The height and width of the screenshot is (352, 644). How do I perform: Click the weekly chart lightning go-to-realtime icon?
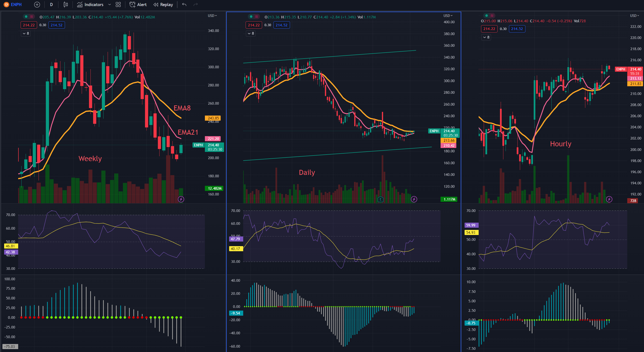(x=181, y=199)
